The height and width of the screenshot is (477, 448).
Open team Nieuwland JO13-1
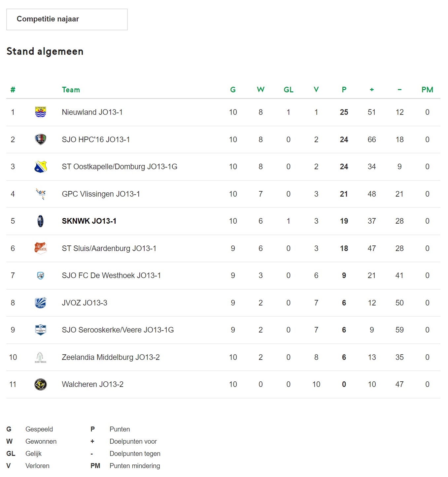[92, 112]
